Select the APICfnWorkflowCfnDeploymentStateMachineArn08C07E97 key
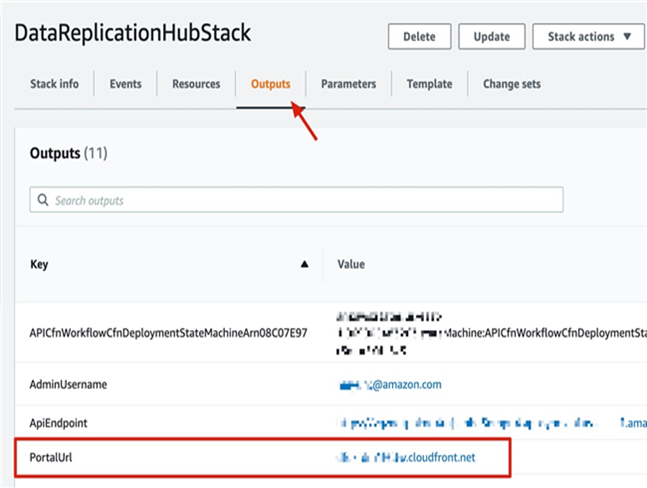The width and height of the screenshot is (647, 488). 168,333
